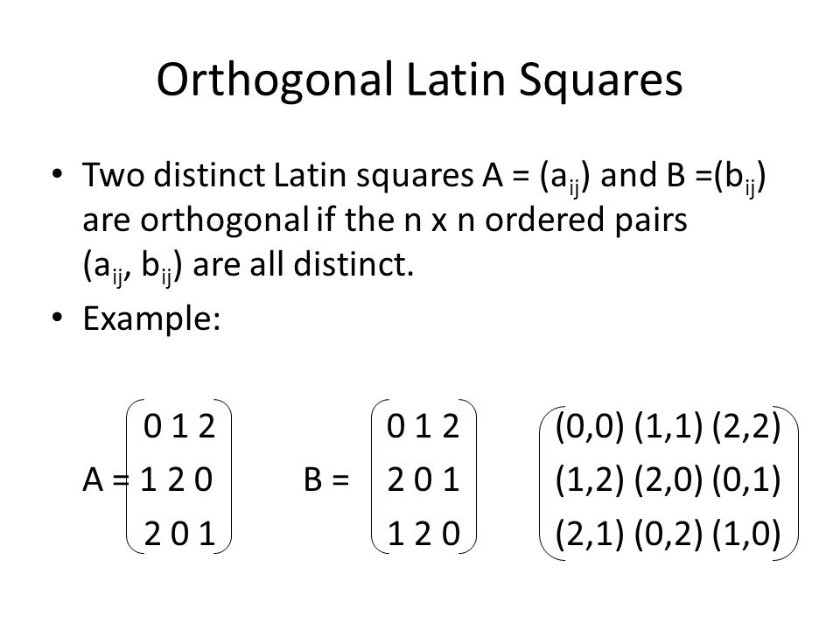Click the middle row '1 2 0' of matrix A
This screenshot has height=630, width=840.
point(176,479)
